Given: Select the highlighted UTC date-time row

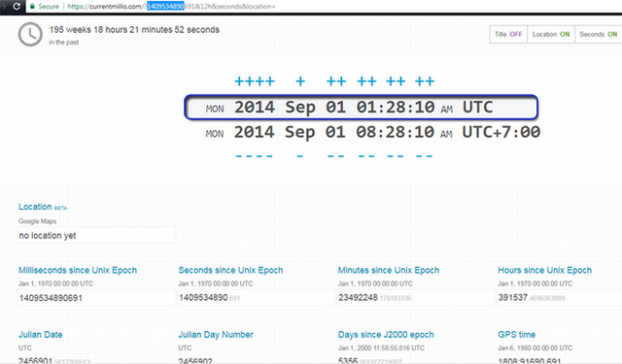Looking at the screenshot, I should click(x=361, y=107).
